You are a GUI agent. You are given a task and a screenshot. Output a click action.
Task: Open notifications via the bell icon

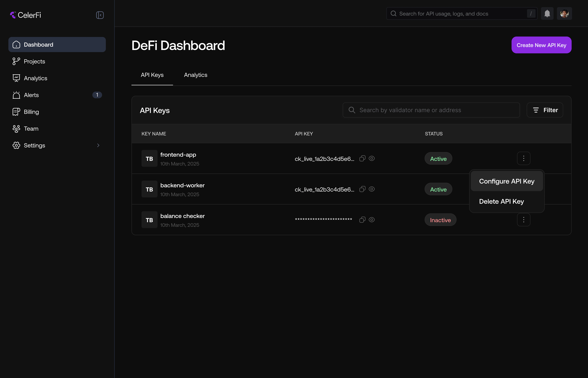tap(547, 14)
